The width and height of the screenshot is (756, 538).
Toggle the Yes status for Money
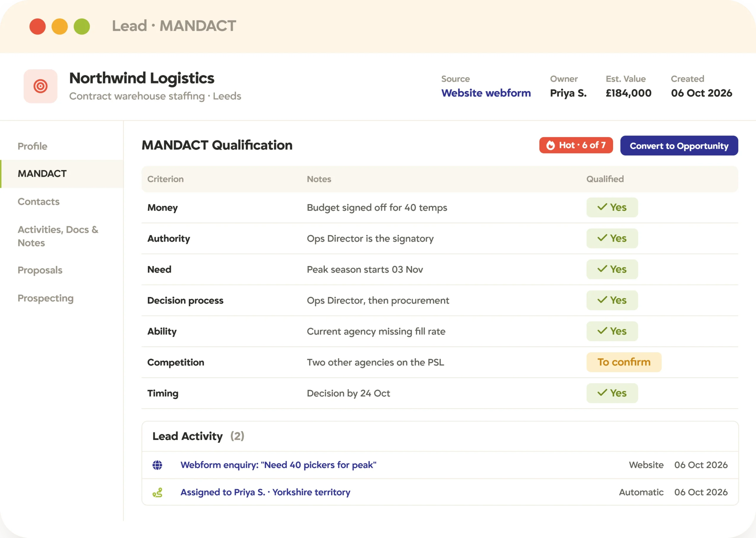tap(612, 207)
